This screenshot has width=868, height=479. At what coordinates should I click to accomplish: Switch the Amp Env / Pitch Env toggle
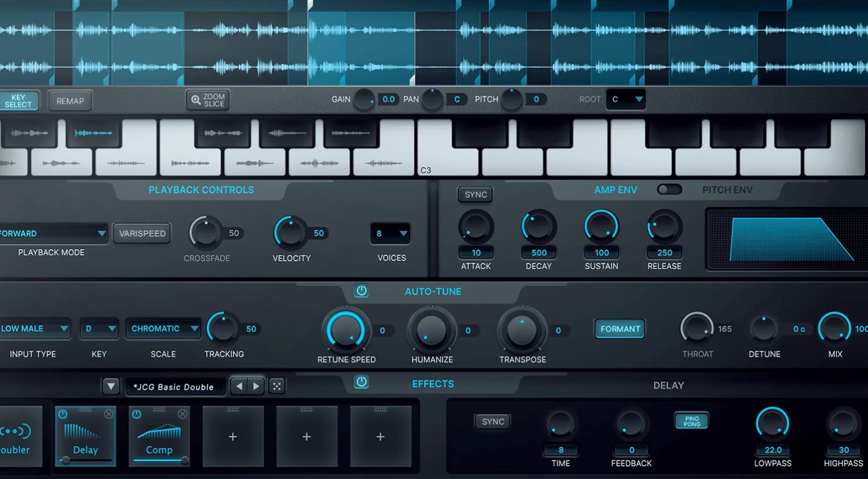click(670, 190)
